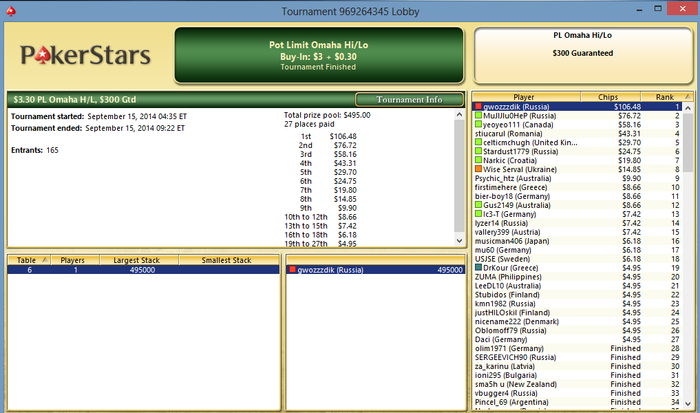Click the $300 Guaranteed label

point(583,53)
